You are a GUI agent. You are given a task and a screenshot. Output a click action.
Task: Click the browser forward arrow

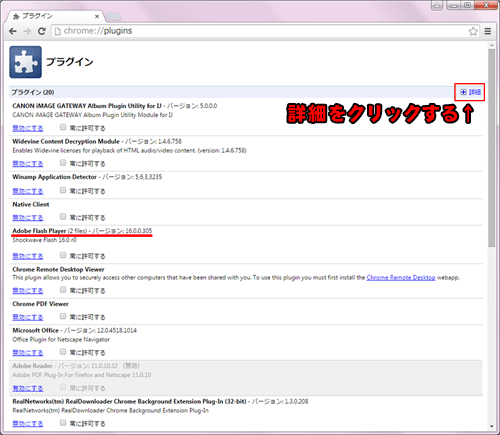[x=27, y=31]
